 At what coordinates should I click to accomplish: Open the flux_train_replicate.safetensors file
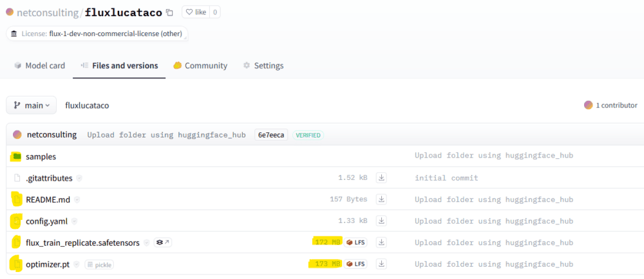[x=82, y=243]
